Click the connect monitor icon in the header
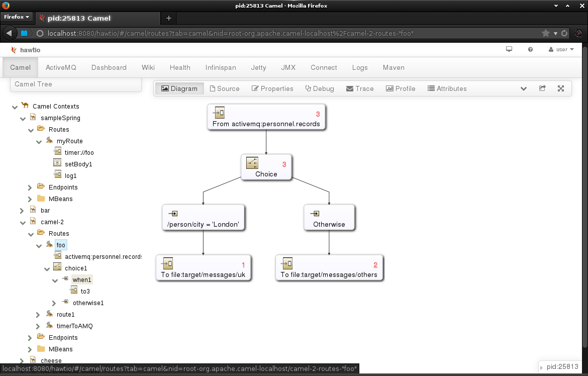Viewport: 588px width, 376px height. coord(509,49)
